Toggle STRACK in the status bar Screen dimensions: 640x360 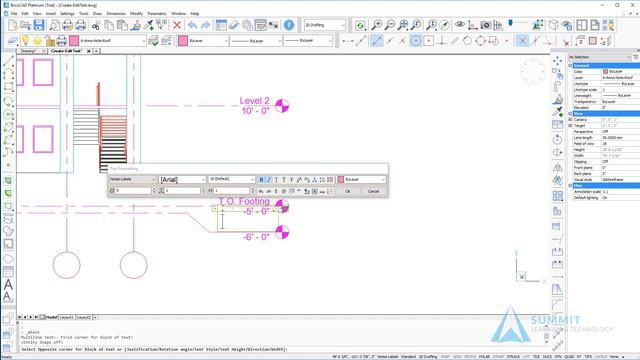(513, 357)
